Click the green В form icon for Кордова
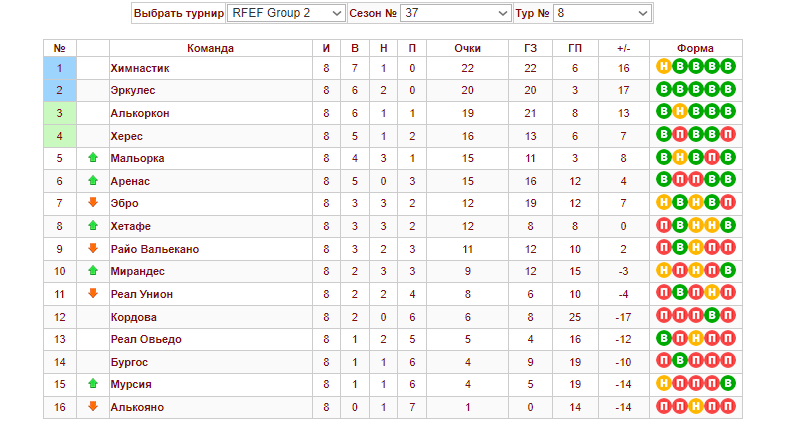The width and height of the screenshot is (785, 428). 712,315
